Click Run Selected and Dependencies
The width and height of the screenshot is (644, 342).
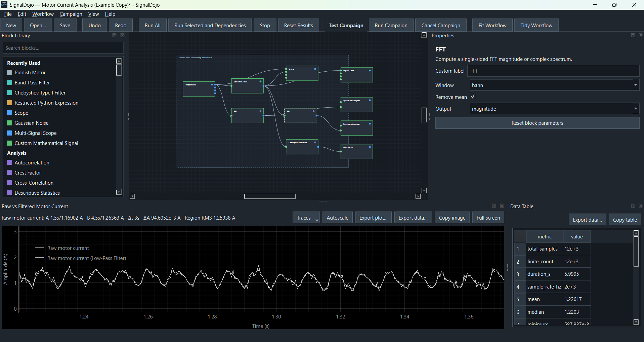coord(210,26)
